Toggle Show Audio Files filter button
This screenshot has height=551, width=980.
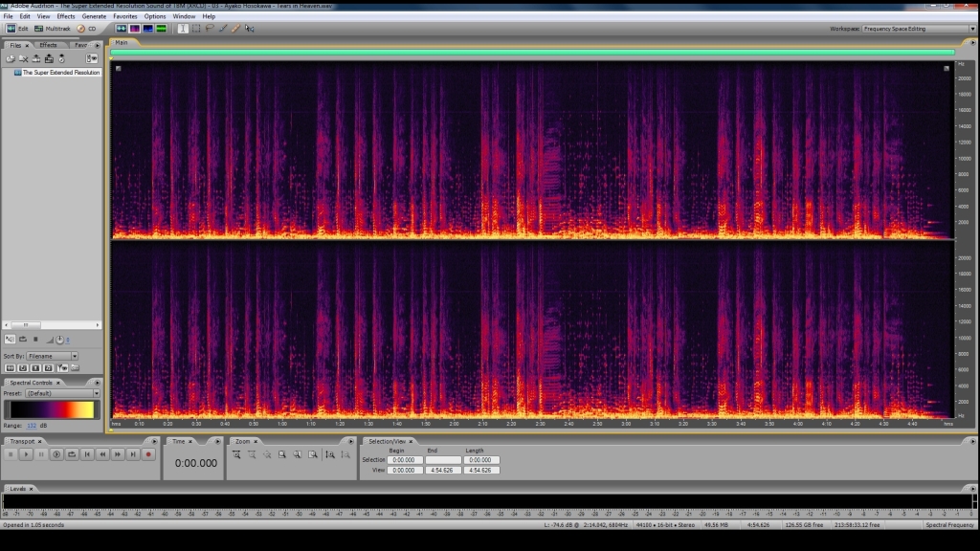10,368
